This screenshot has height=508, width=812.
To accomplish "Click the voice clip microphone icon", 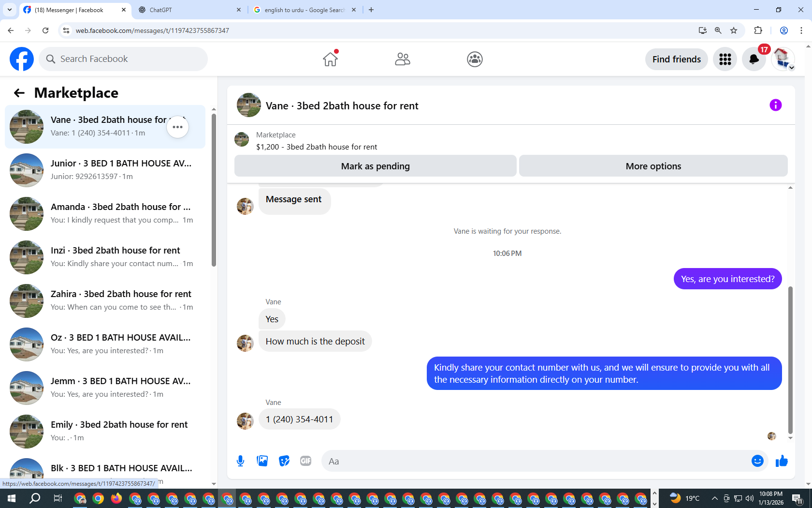I will click(241, 461).
